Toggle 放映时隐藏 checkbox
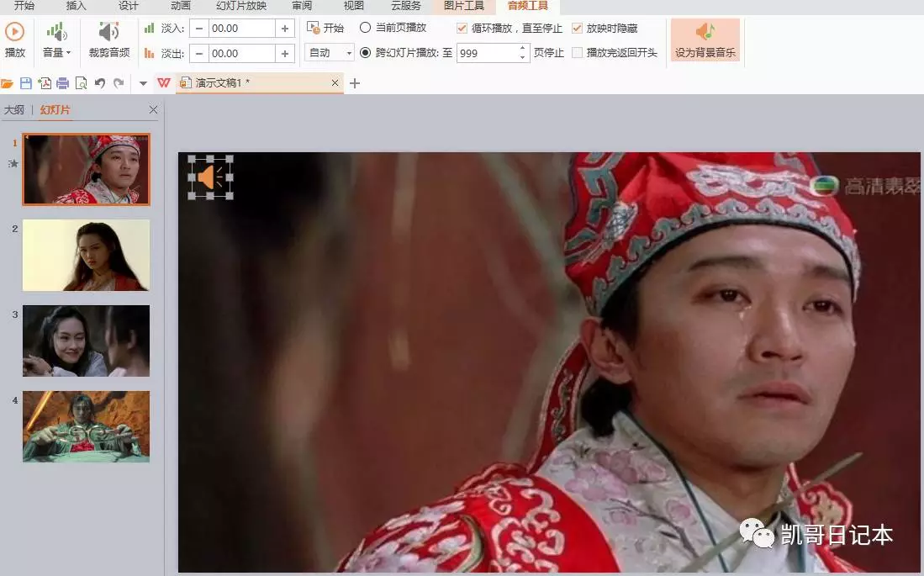This screenshot has width=924, height=576. (577, 29)
